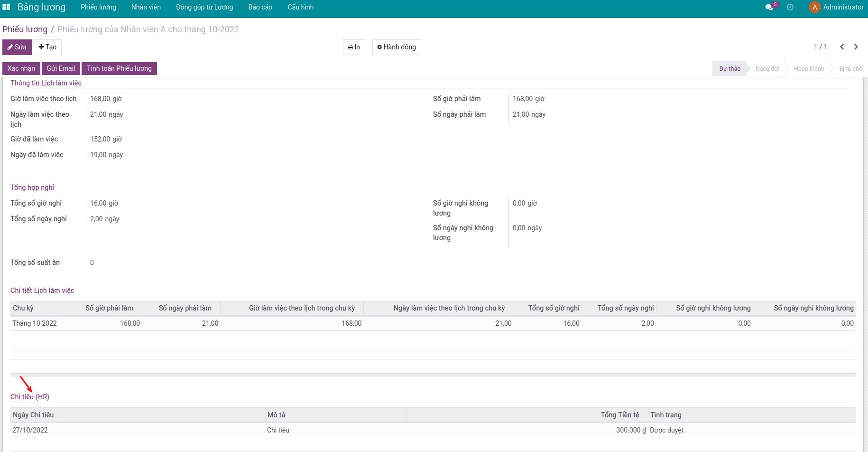The image size is (868, 452).
Task: Go to next record arrow
Action: click(x=856, y=47)
